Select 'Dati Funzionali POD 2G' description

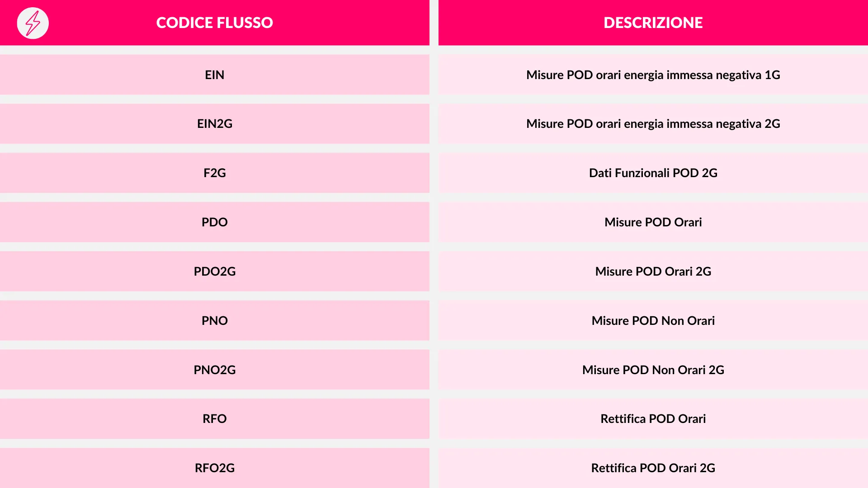(x=653, y=173)
